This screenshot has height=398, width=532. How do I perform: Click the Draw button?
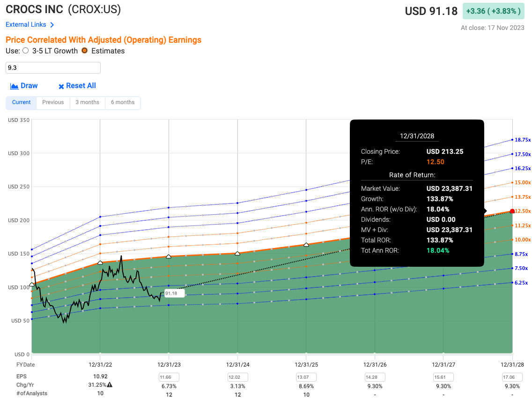click(24, 86)
